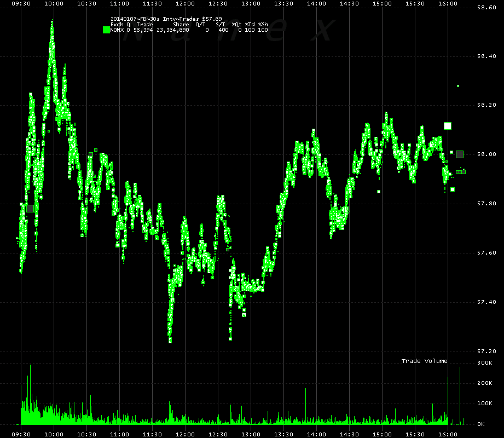Viewport: 504px width, 438px height.
Task: Click the NQNX exchange label in legend
Action: click(117, 30)
